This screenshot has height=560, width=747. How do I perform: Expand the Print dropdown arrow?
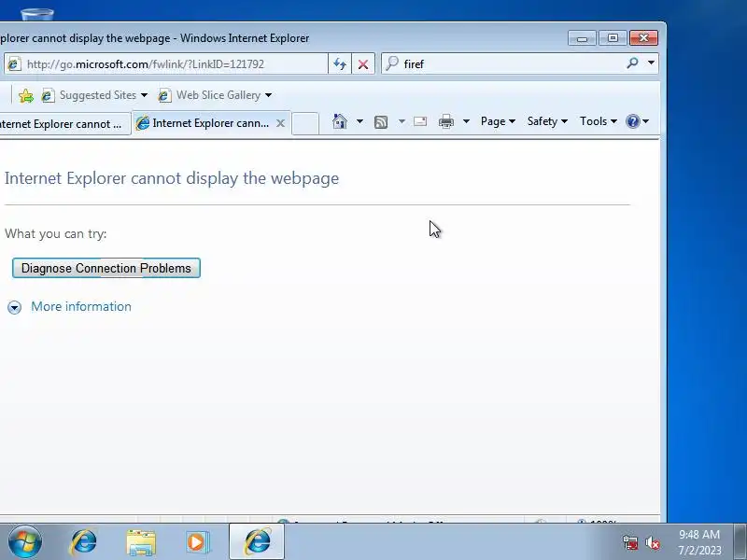466,121
